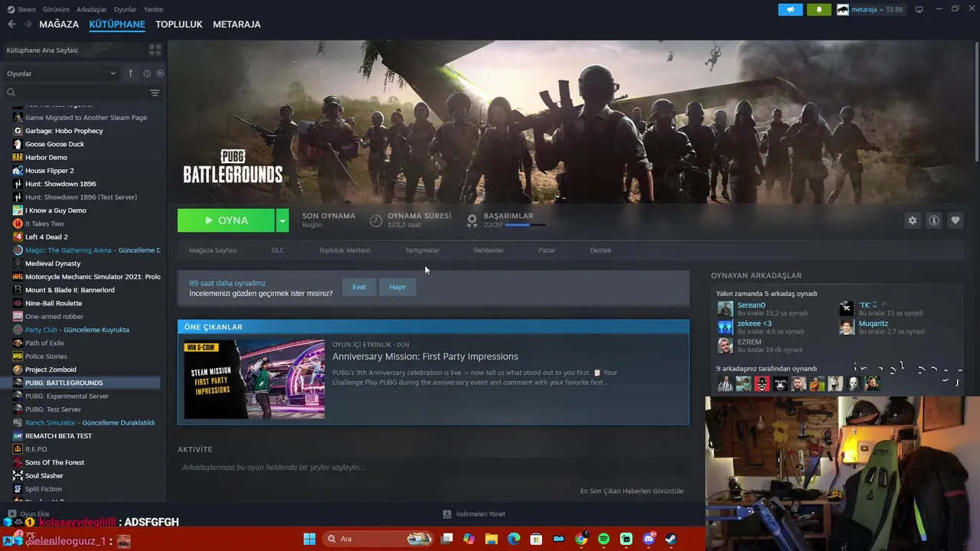Click the achievements trophy icon

coord(472,220)
